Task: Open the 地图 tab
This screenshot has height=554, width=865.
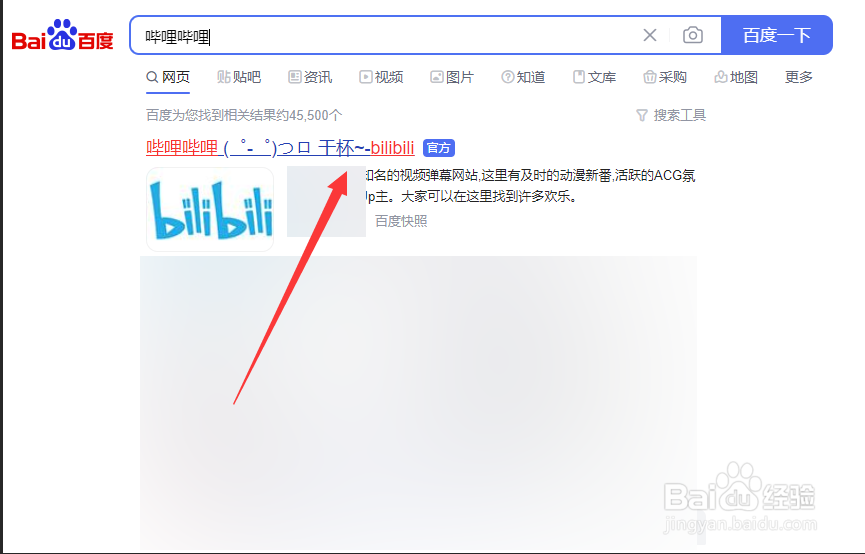Action: [736, 77]
